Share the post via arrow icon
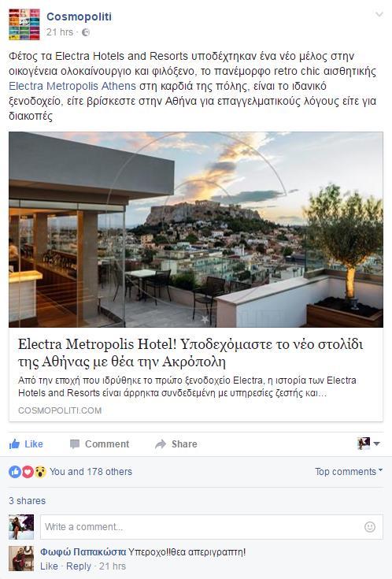Screen dimensions: 392x579 click(176, 444)
